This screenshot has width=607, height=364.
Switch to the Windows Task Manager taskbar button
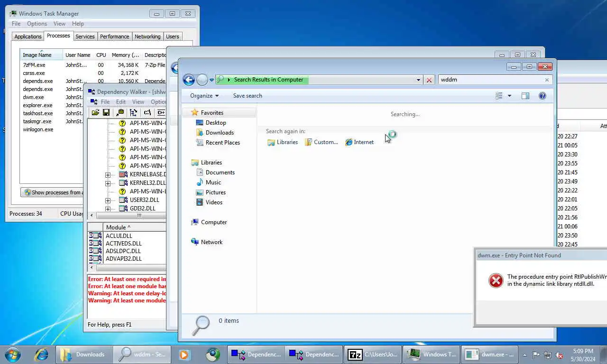(432, 354)
